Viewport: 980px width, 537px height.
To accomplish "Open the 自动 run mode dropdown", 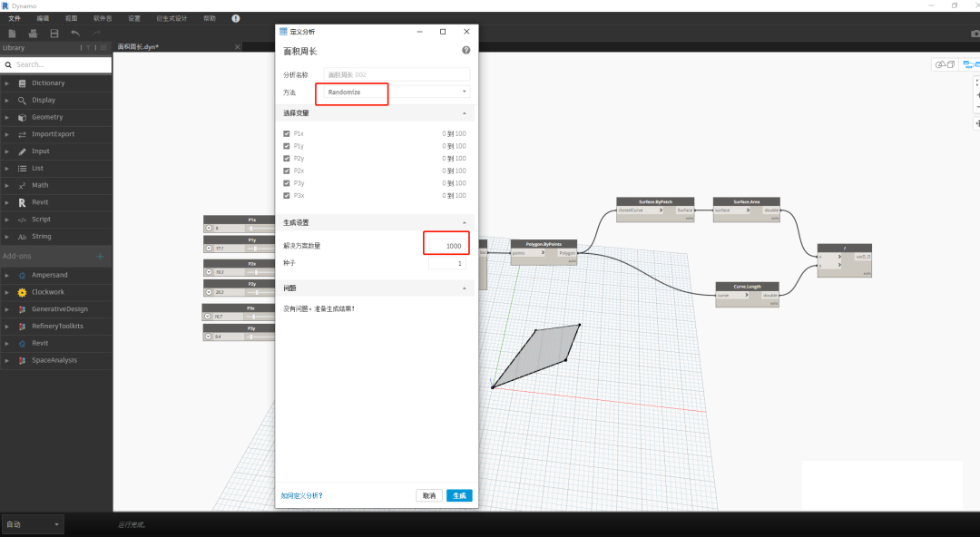I will tap(33, 524).
